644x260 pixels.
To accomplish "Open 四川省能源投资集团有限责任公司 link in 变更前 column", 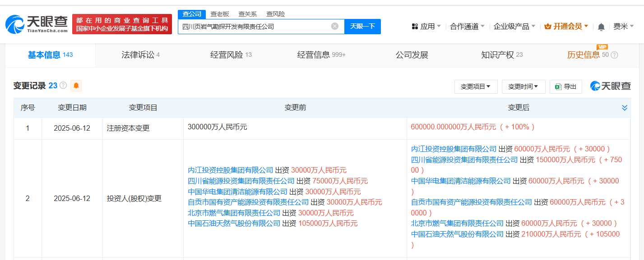I will [241, 181].
